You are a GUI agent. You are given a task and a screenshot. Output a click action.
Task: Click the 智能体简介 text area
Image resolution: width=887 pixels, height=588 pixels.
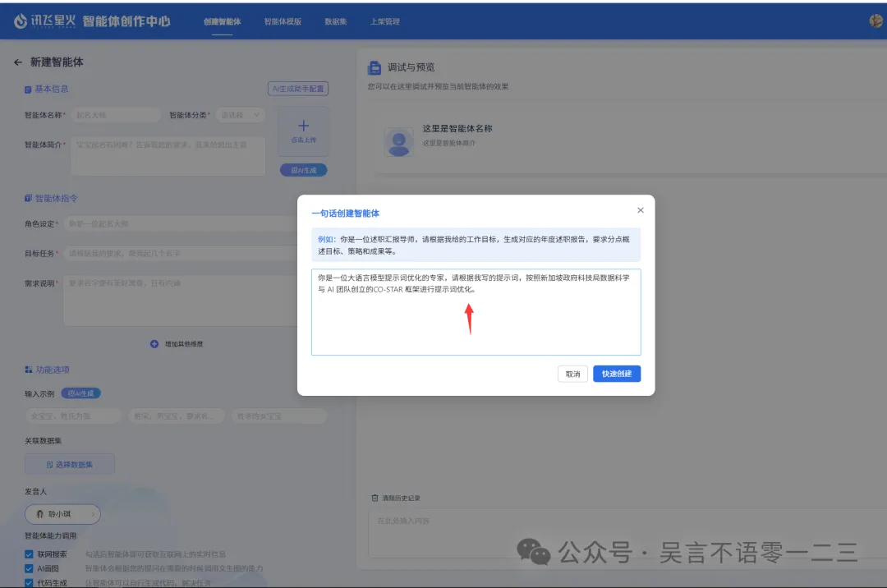pos(168,156)
